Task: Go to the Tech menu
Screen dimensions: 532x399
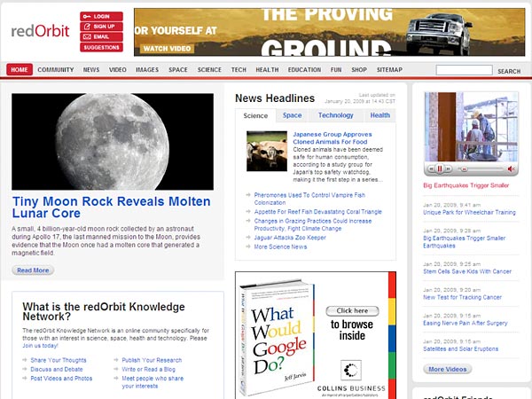Action: click(x=239, y=69)
